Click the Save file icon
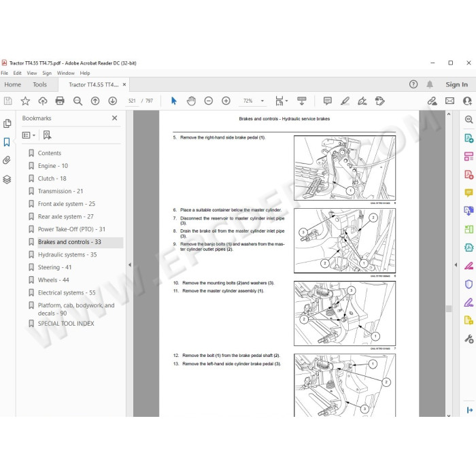This screenshot has height=476, width=476. point(8,101)
